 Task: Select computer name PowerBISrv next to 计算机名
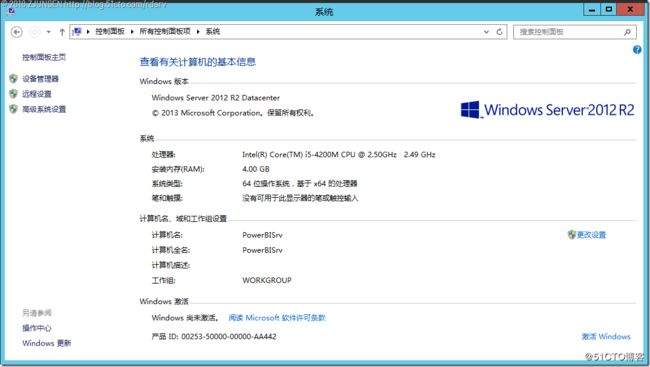tap(262, 235)
